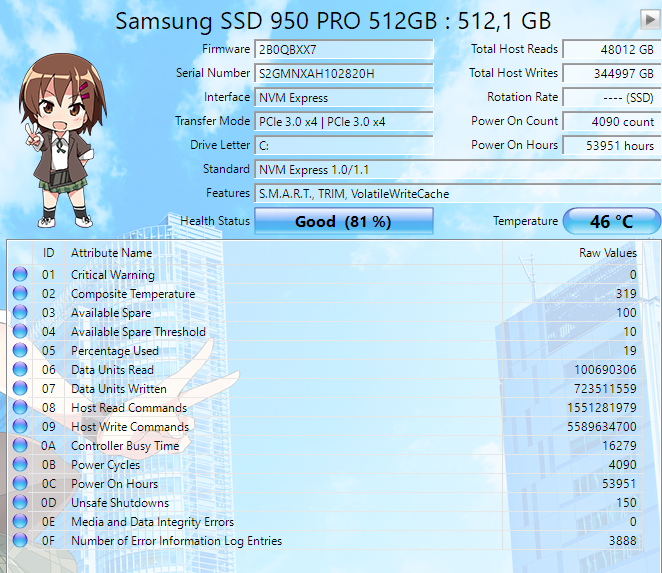Click status icon for Media and Data Integrity Errors
The height and width of the screenshot is (573, 662).
20,521
